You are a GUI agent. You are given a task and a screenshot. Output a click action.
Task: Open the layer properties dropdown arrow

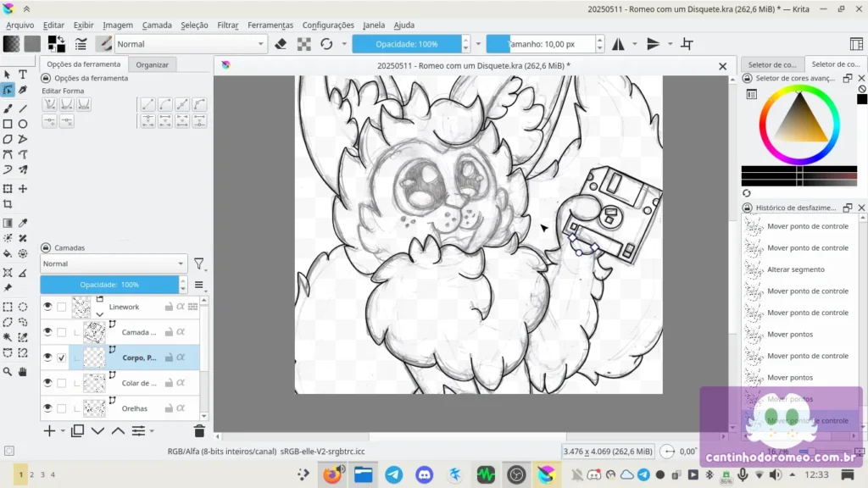click(152, 431)
